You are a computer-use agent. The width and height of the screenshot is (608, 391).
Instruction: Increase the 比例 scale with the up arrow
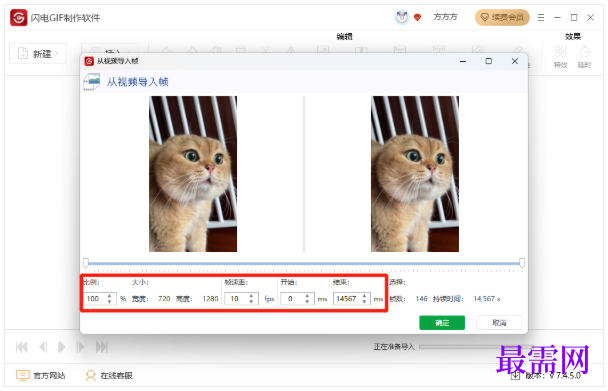click(110, 296)
